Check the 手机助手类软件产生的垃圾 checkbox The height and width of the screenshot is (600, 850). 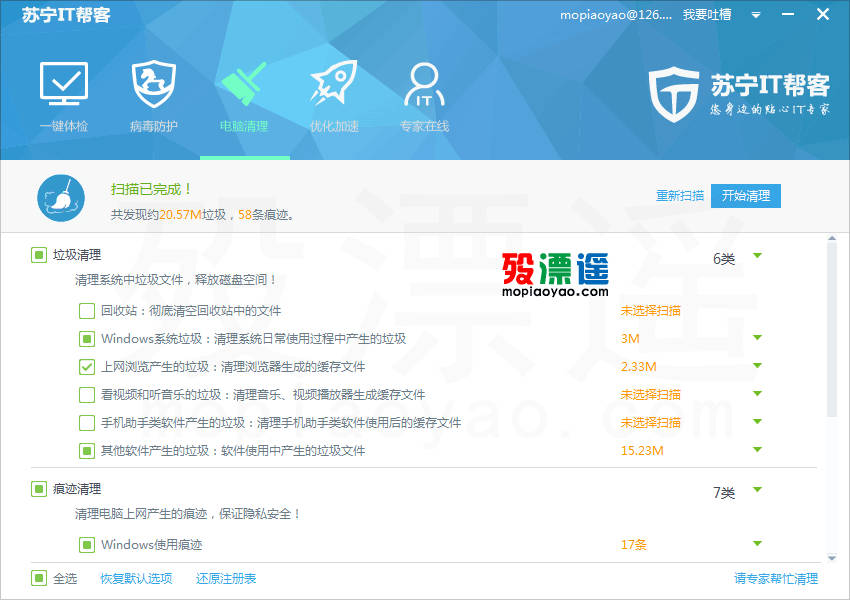(87, 423)
